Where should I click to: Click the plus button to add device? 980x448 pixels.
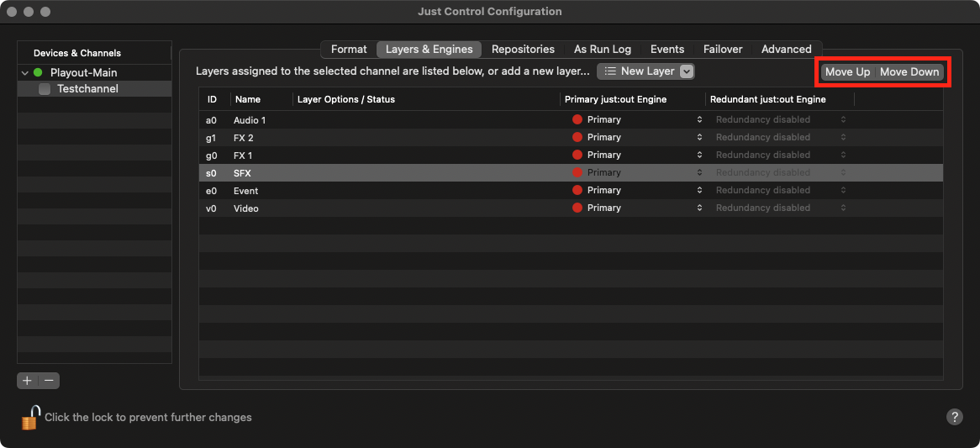(28, 381)
